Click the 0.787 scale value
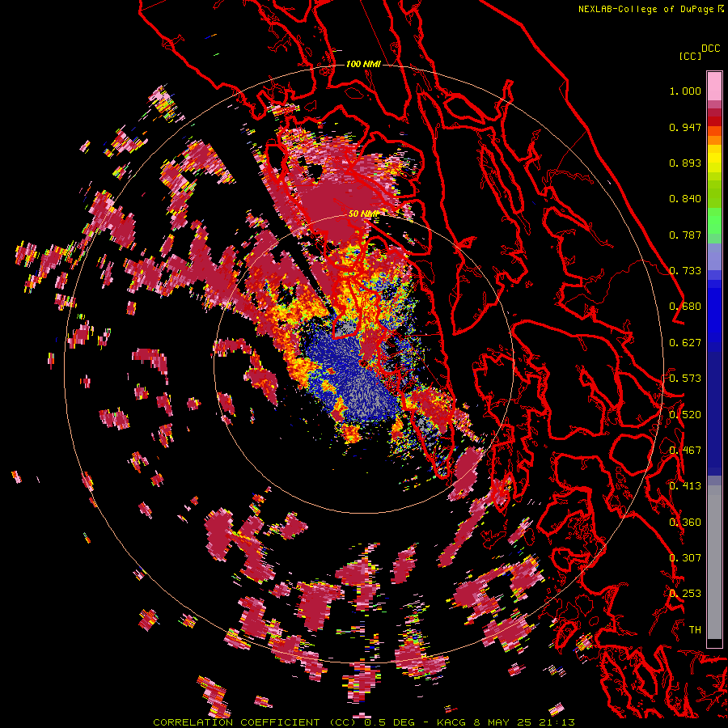 click(x=685, y=235)
